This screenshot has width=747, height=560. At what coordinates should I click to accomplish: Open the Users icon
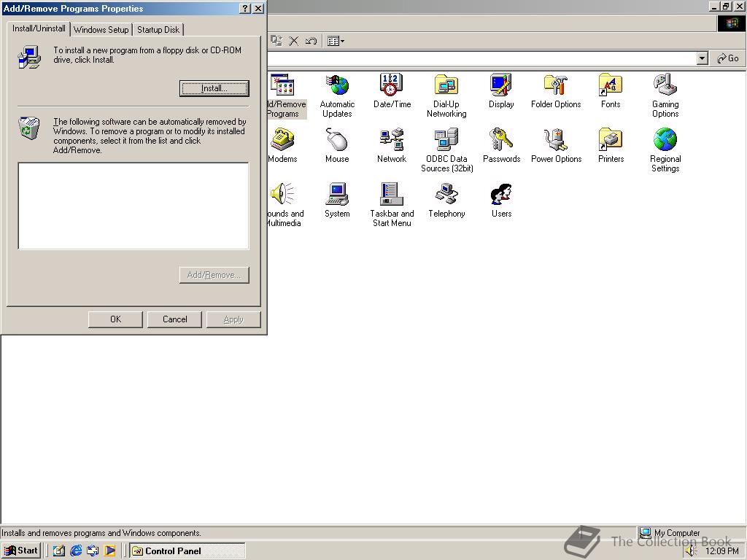[x=501, y=201]
